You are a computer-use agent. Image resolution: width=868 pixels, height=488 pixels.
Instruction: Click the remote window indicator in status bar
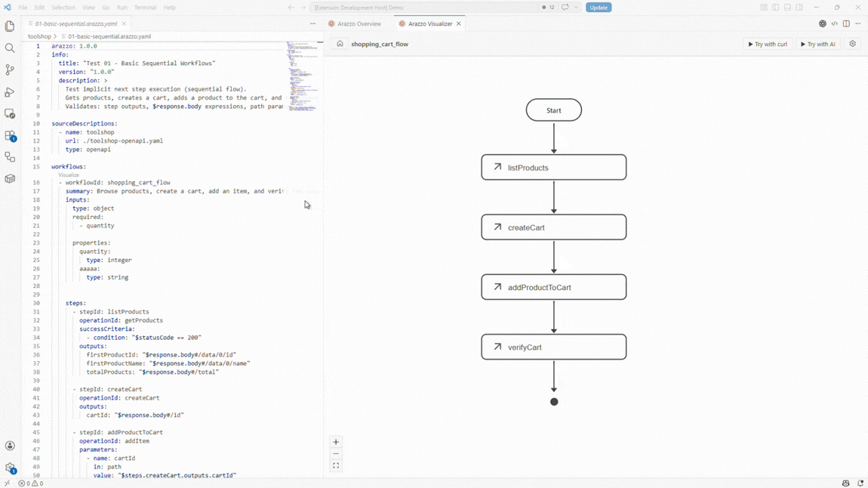pyautogui.click(x=7, y=483)
